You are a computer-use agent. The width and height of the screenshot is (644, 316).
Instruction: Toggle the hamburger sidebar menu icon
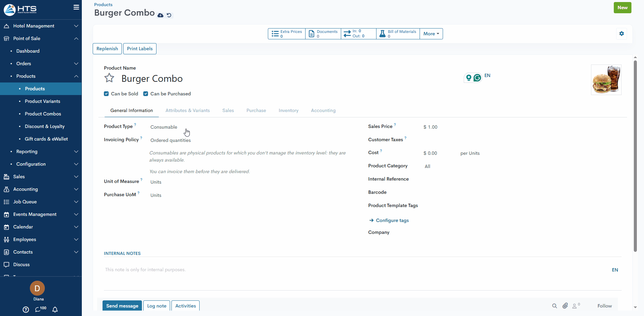(76, 7)
